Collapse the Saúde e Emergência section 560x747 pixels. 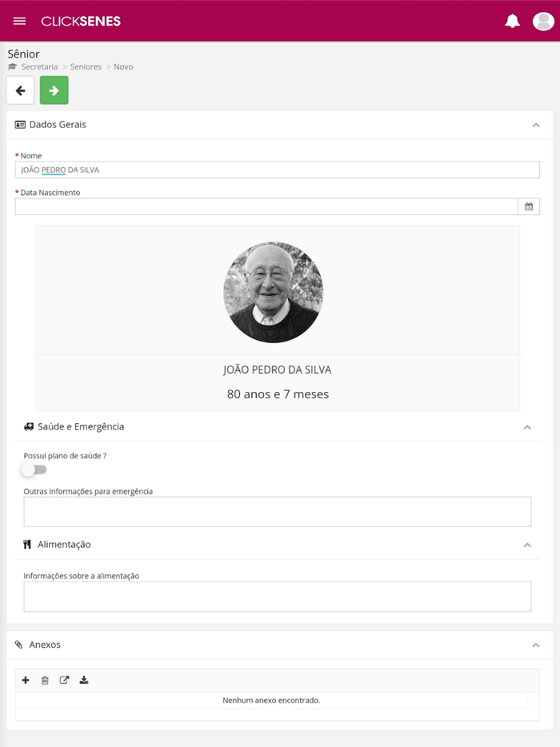(x=527, y=427)
